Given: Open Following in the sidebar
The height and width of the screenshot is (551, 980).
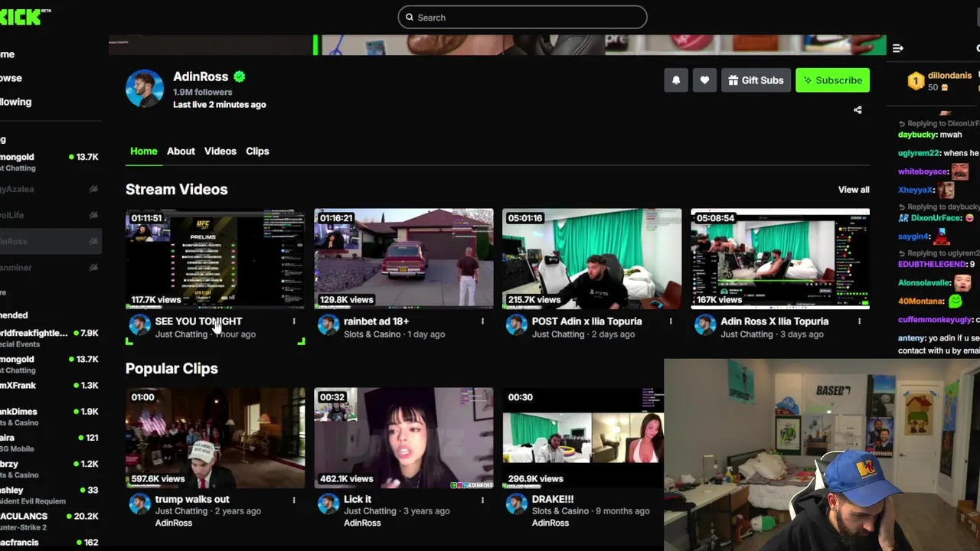Looking at the screenshot, I should click(x=15, y=102).
